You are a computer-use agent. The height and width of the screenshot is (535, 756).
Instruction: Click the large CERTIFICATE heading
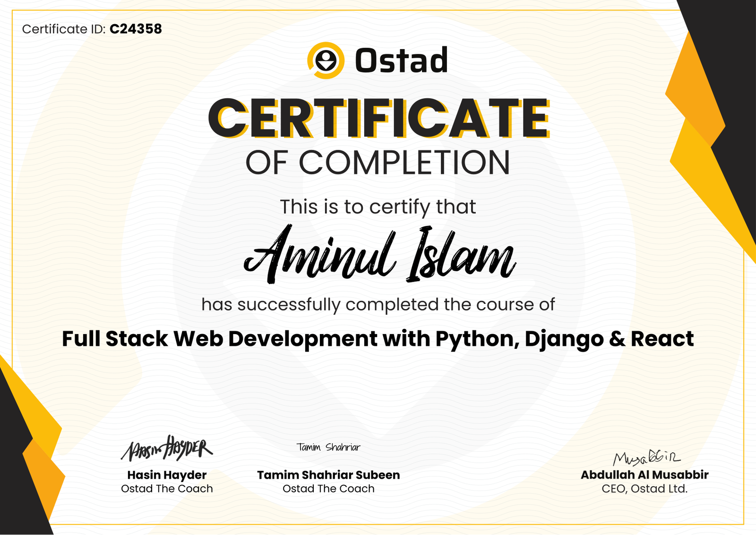378,118
